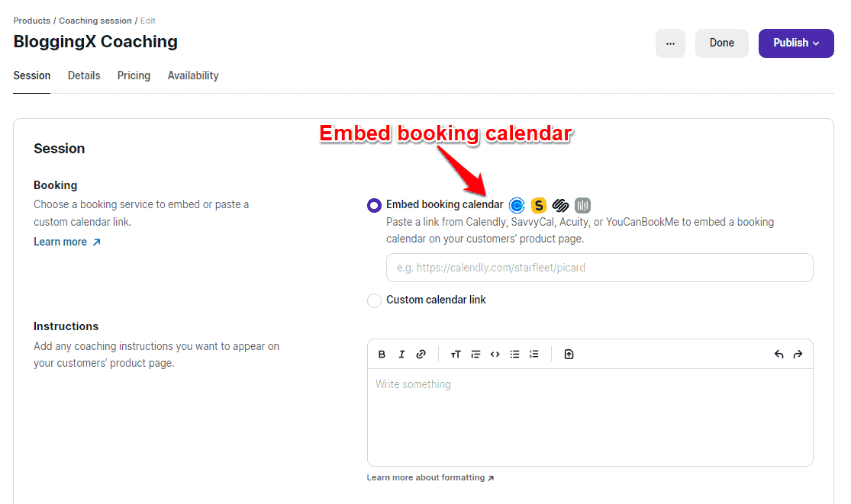The image size is (851, 504).
Task: Open the text size option in the toolbar
Action: 456,354
